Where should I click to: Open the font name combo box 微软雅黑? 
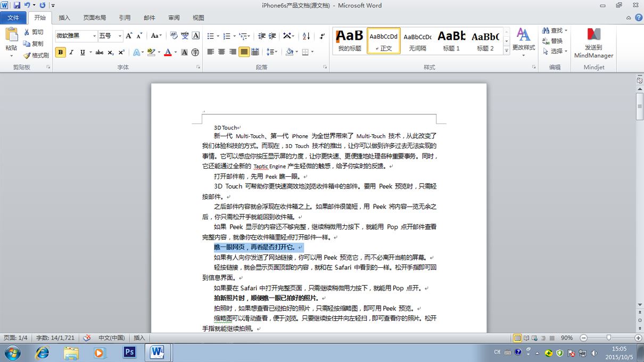click(x=76, y=36)
